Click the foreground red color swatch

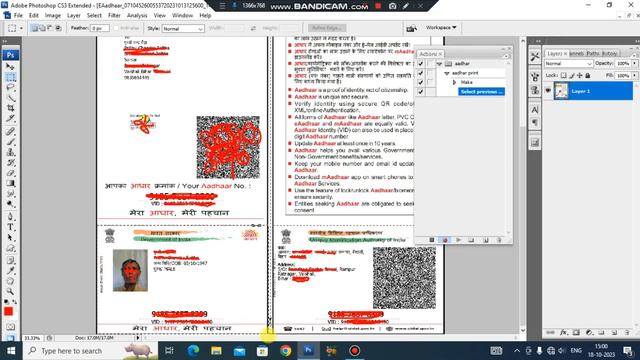[8, 311]
